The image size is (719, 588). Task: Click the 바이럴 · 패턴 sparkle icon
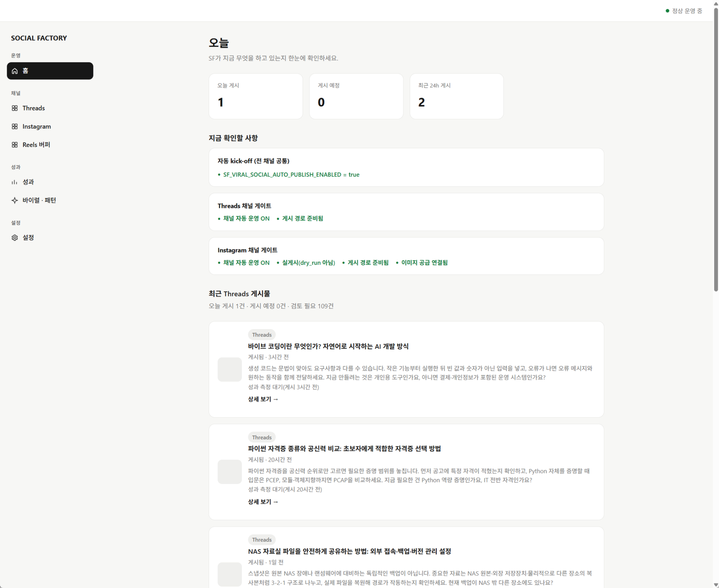15,200
